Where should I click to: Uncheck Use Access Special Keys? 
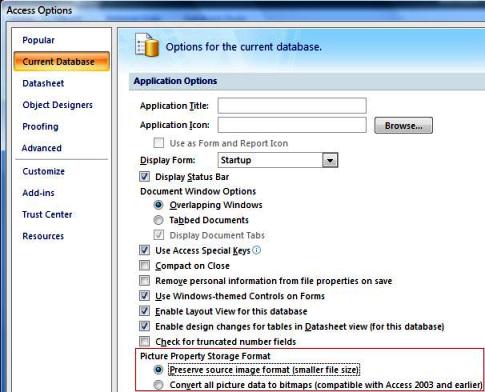point(144,250)
